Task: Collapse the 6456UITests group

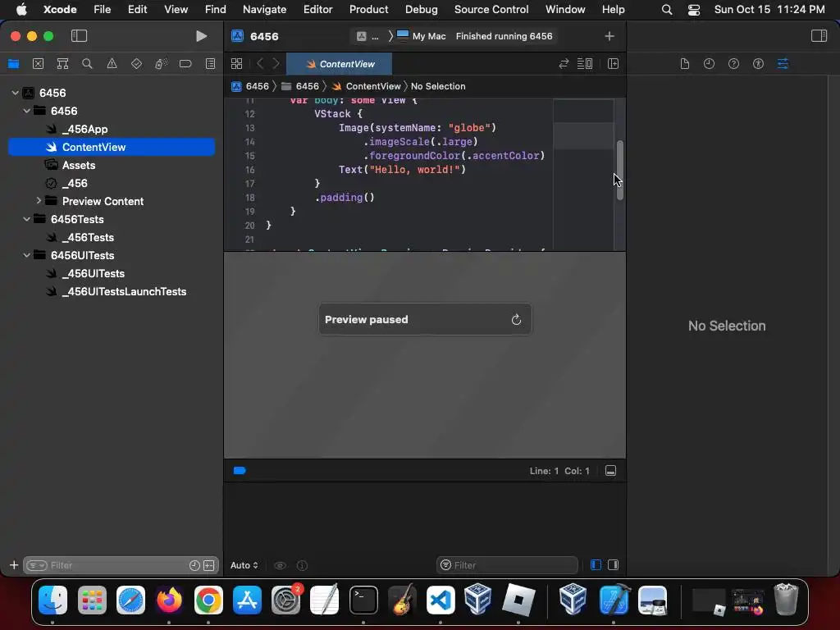Action: tap(27, 255)
